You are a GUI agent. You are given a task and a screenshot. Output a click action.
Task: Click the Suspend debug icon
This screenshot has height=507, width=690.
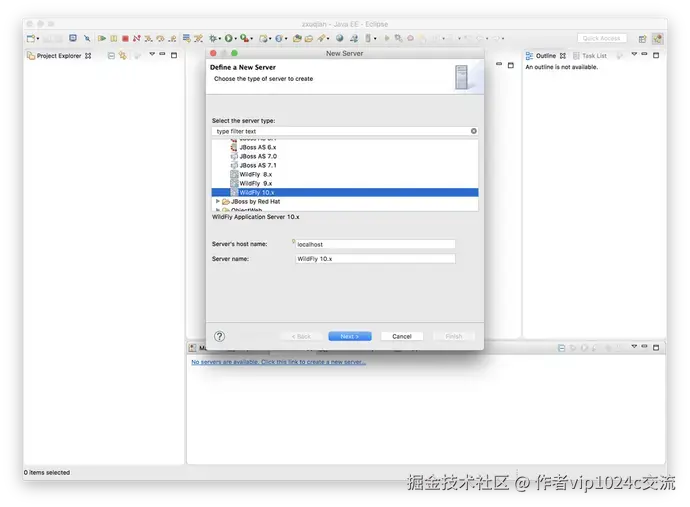114,38
